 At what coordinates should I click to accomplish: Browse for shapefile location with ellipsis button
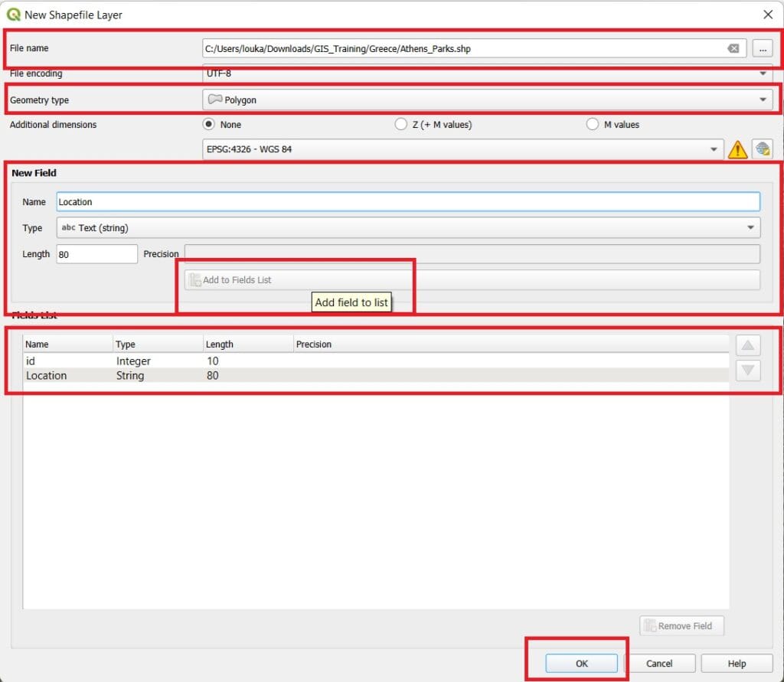[763, 48]
